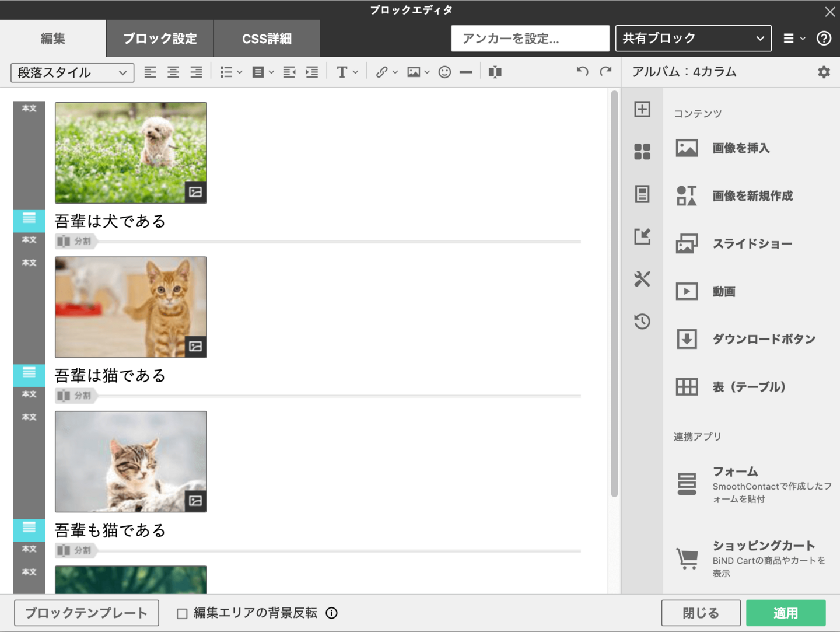The image size is (840, 632).
Task: Switch to the CSS詳細 tab
Action: pyautogui.click(x=267, y=39)
